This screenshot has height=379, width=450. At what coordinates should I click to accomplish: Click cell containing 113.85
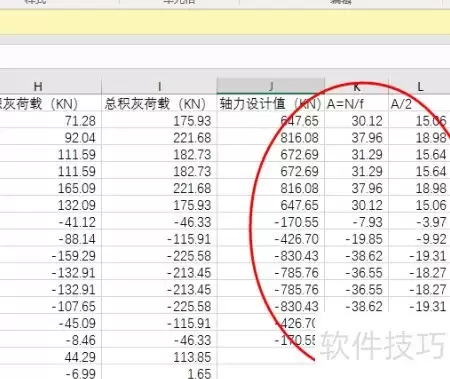pyautogui.click(x=159, y=357)
